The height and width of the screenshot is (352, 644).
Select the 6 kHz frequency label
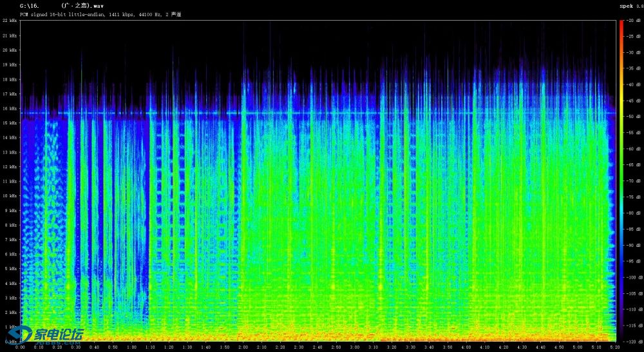(10, 255)
